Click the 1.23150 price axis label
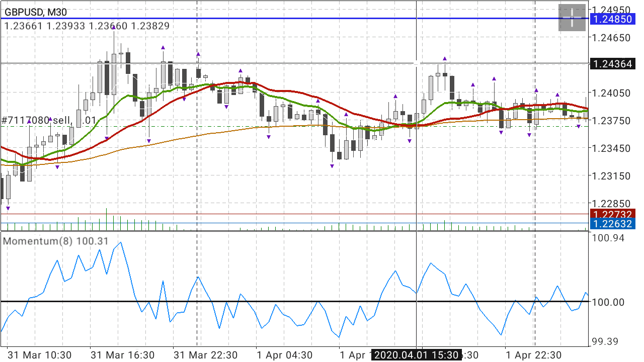The image size is (644, 362). tap(612, 175)
